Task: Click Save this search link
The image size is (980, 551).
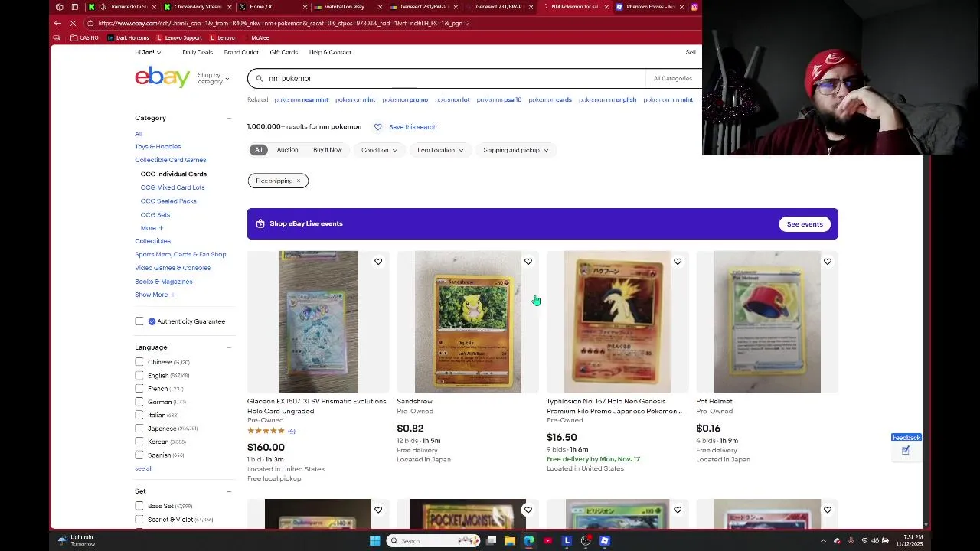Action: pyautogui.click(x=413, y=127)
